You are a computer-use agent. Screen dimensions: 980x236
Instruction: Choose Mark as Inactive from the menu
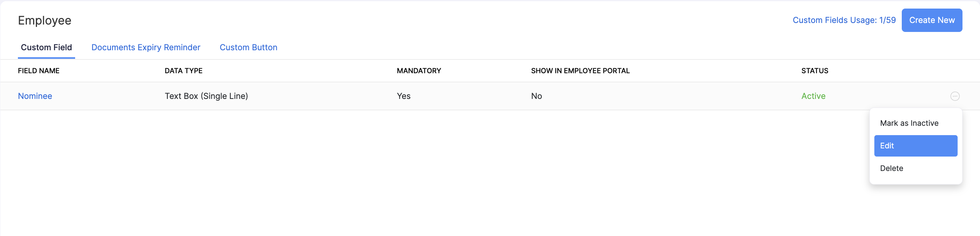tap(909, 123)
